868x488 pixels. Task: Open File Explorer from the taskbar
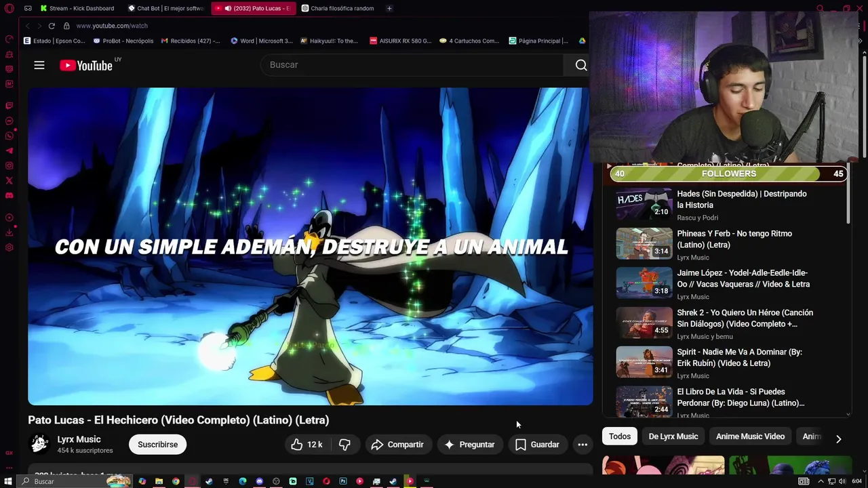pyautogui.click(x=159, y=481)
